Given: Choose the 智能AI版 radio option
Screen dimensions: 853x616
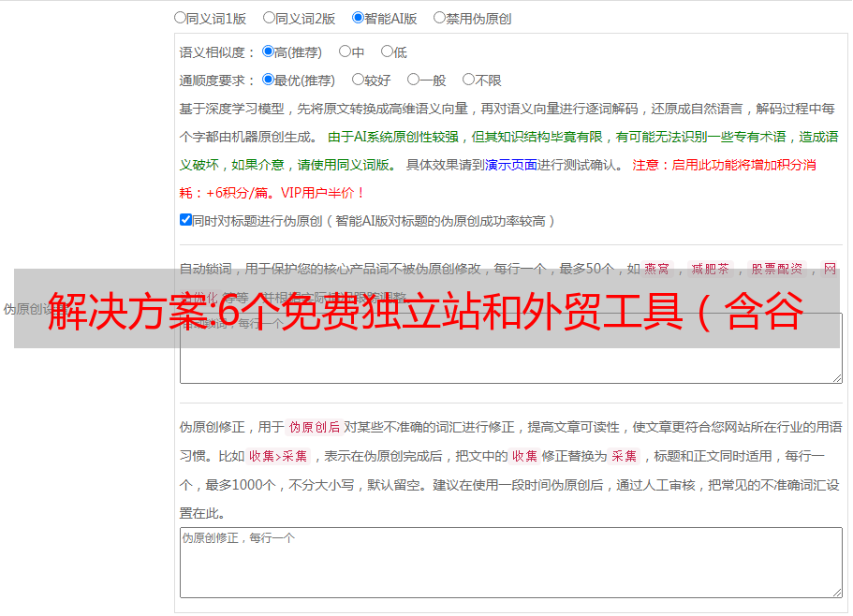Looking at the screenshot, I should click(x=358, y=18).
